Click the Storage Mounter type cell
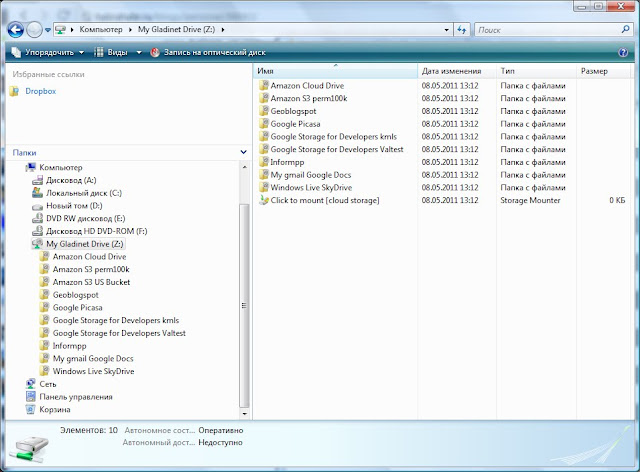The height and width of the screenshot is (472, 640). (530, 200)
